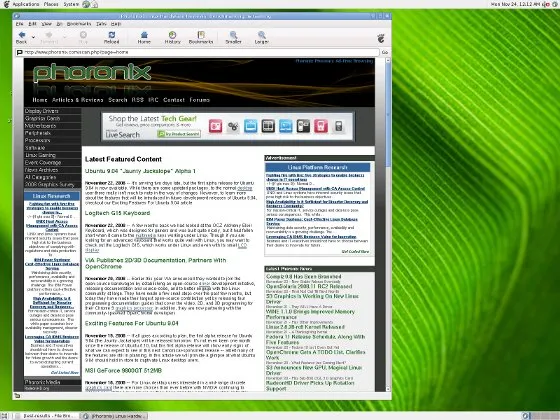Switch to File Browser taskbar window
Screen dimensions: 560x420
click(46, 416)
